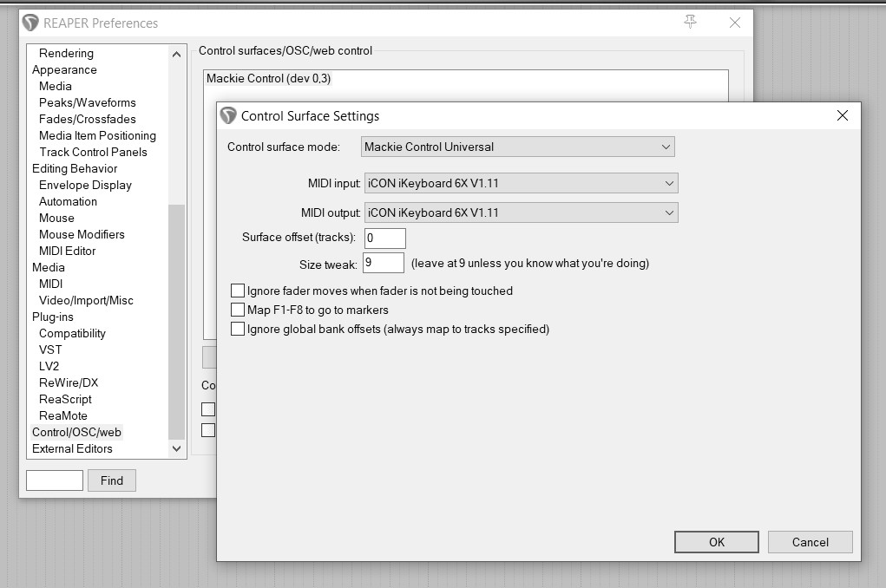This screenshot has height=588, width=886.
Task: Click the Preferences search text box
Action: click(55, 480)
